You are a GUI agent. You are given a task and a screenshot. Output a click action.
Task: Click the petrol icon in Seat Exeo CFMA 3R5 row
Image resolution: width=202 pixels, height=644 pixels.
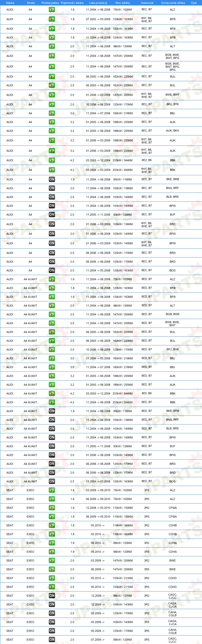pyautogui.click(x=52, y=517)
